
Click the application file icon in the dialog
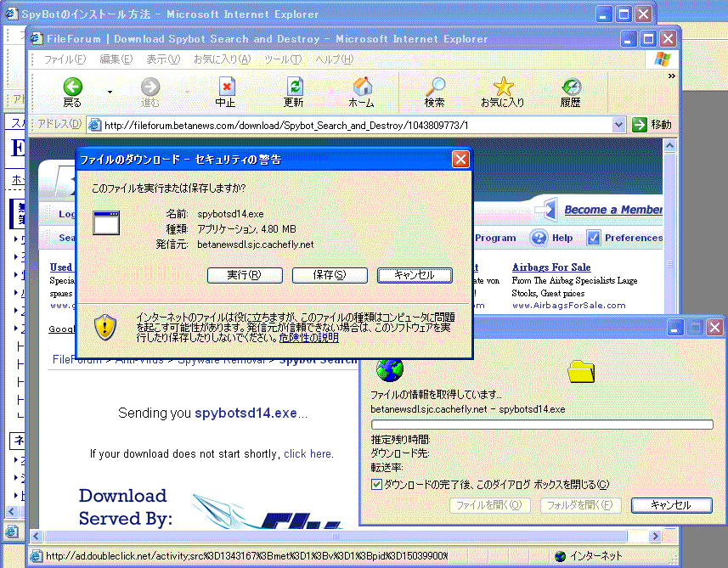coord(106,222)
